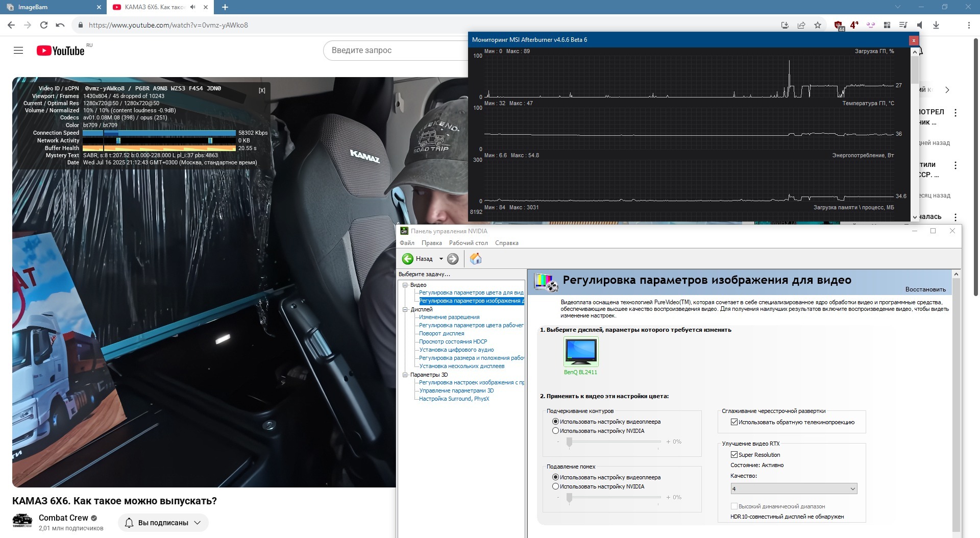The height and width of the screenshot is (538, 980).
Task: Collapse the Дисплей tree node
Action: tap(405, 309)
